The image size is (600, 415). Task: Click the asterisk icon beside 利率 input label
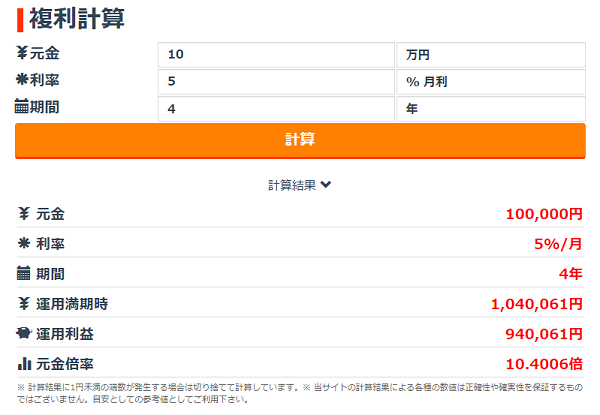pyautogui.click(x=22, y=80)
